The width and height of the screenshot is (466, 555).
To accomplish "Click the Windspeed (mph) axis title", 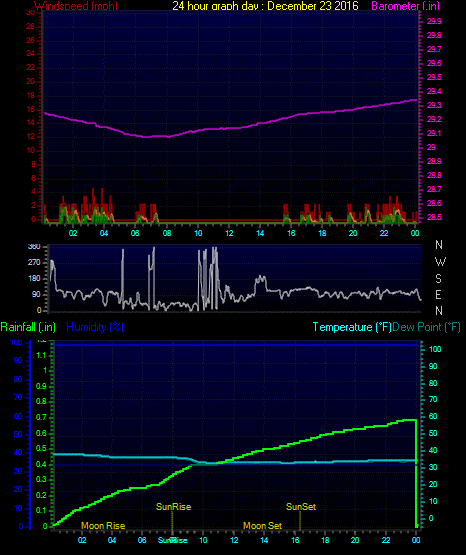I will click(x=76, y=6).
